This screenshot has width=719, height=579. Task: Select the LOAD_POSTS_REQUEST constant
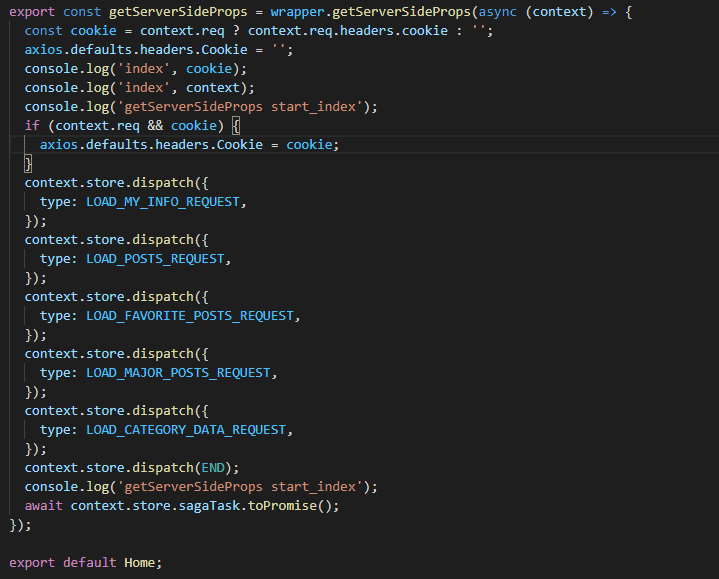pos(155,259)
